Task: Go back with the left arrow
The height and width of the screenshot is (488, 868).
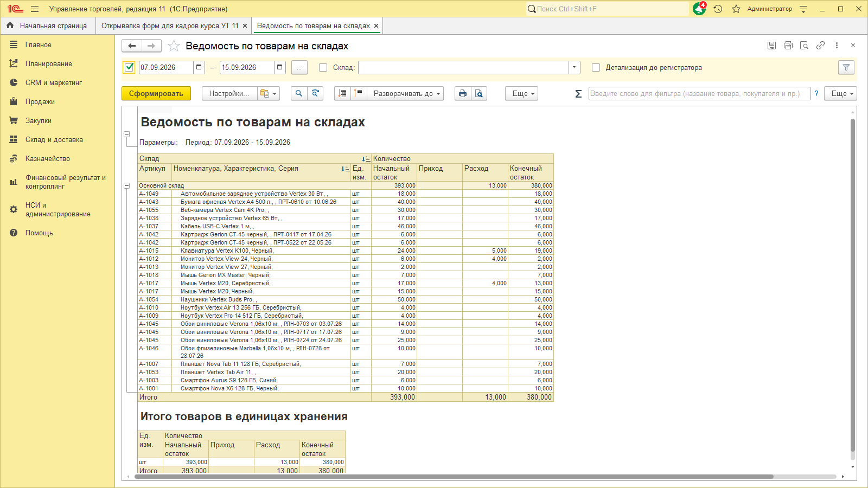Action: click(x=132, y=46)
